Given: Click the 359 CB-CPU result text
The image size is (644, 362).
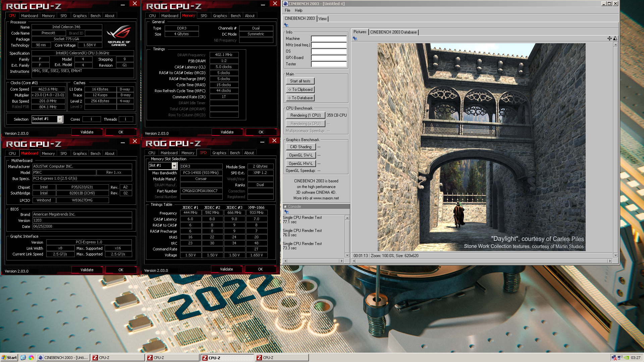Looking at the screenshot, I should click(x=337, y=115).
